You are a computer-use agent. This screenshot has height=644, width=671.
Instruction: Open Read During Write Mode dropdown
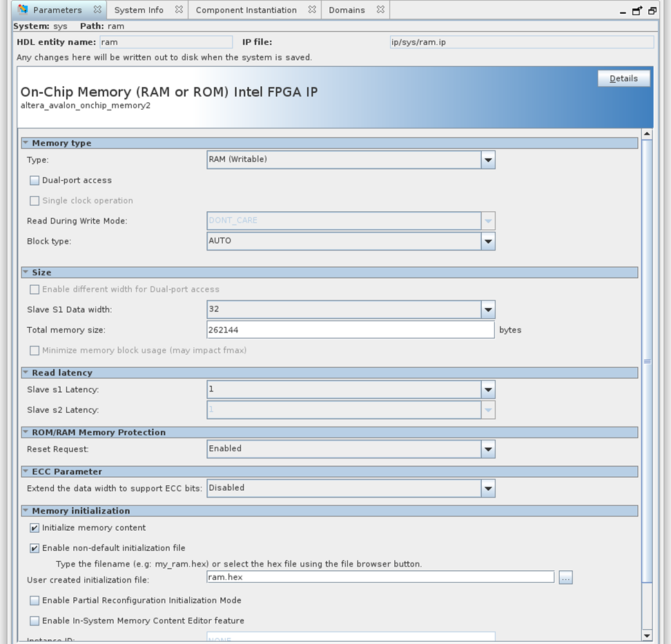(488, 222)
